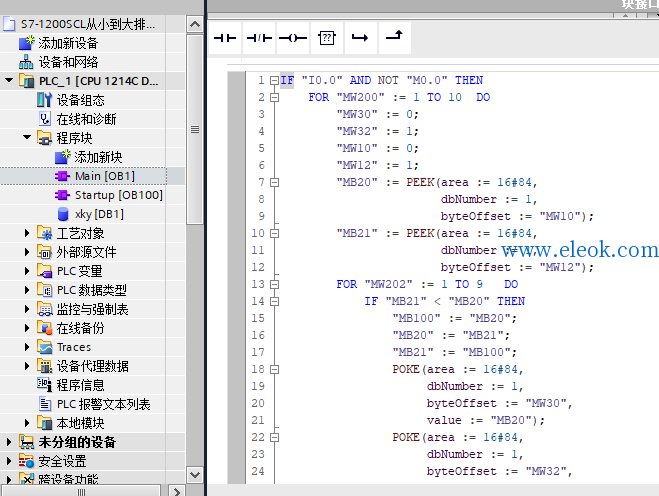This screenshot has height=496, width=659.
Task: Click the technology objects folder icon
Action: point(44,233)
